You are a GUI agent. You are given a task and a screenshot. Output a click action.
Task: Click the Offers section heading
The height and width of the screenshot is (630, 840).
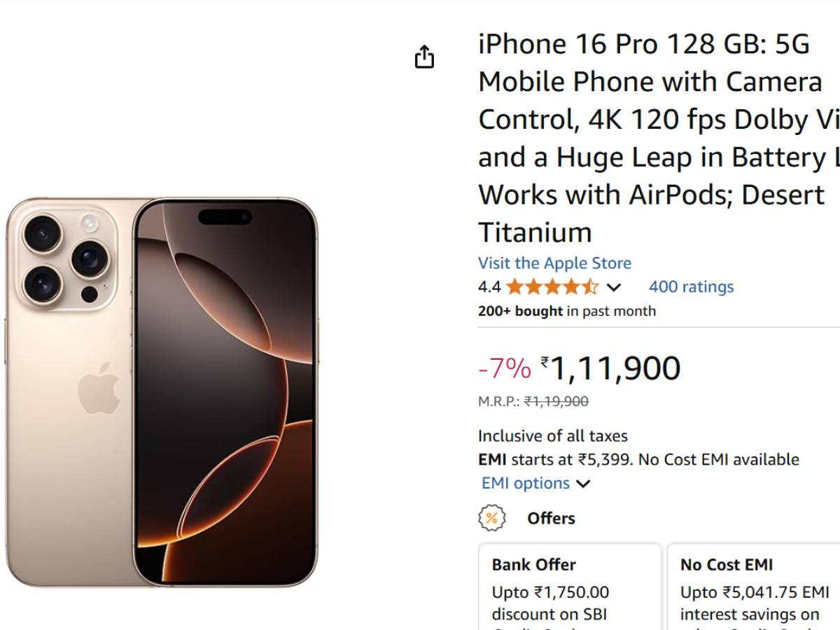pos(551,518)
